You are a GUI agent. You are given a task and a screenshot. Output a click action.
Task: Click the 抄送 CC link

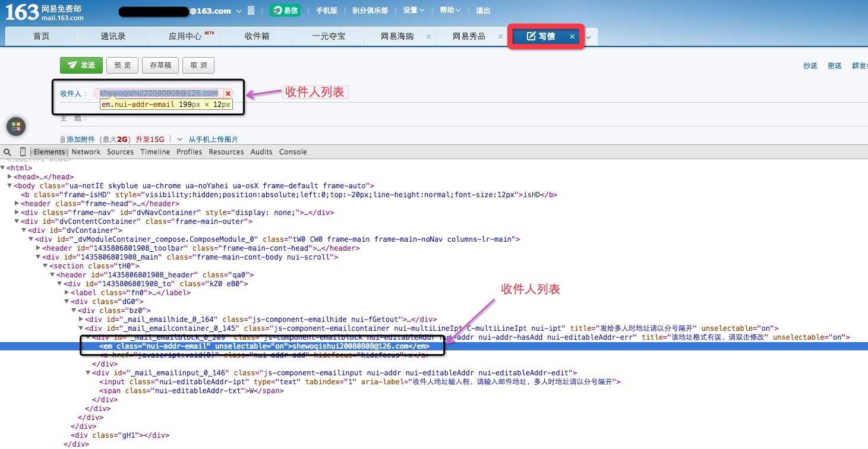[810, 66]
